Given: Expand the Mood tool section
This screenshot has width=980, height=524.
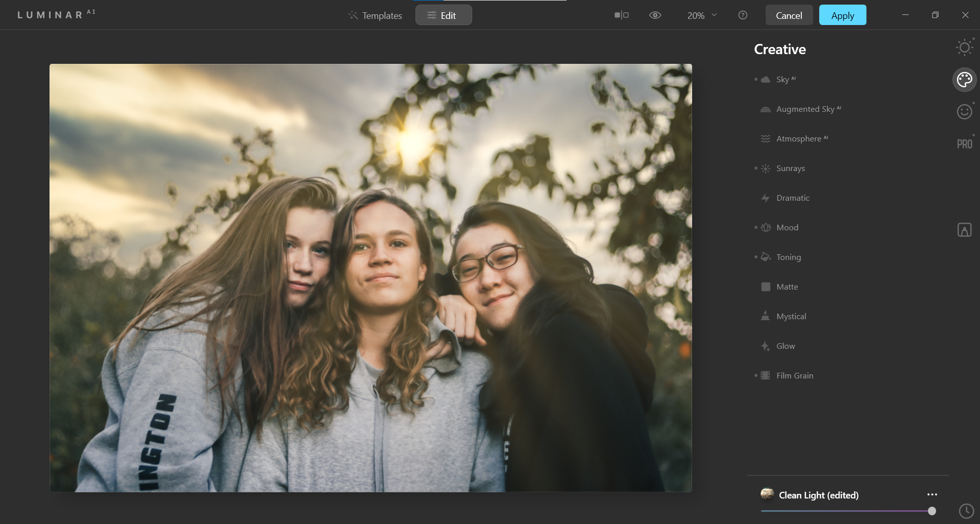Looking at the screenshot, I should [787, 228].
